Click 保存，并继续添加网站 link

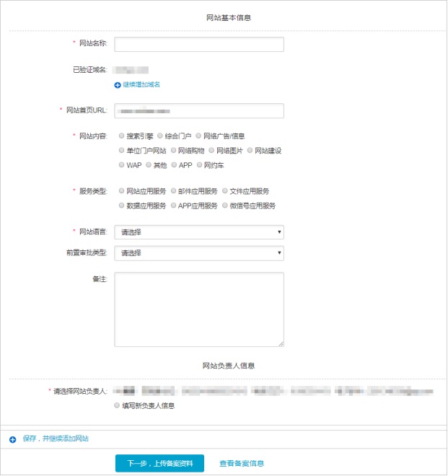[x=56, y=438]
